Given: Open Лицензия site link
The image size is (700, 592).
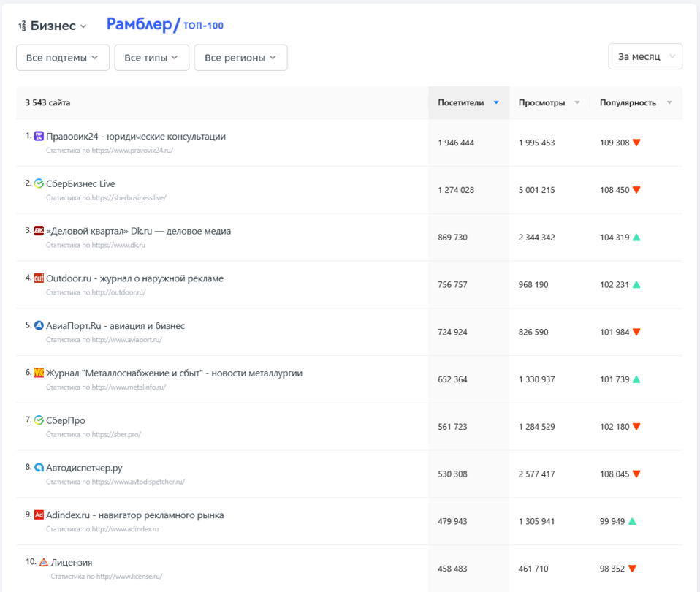Looking at the screenshot, I should pyautogui.click(x=72, y=562).
